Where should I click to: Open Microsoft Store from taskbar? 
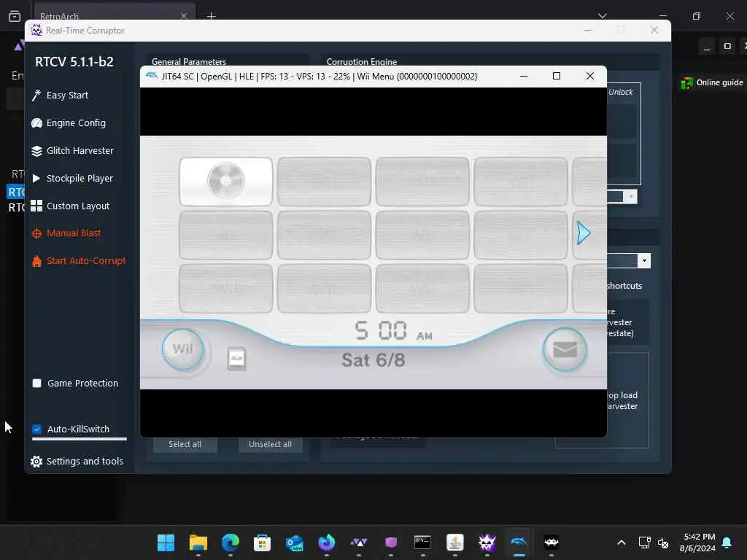point(262,542)
